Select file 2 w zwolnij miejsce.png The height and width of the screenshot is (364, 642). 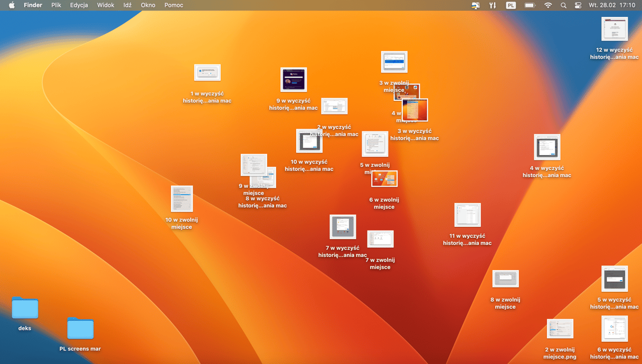[x=560, y=329]
